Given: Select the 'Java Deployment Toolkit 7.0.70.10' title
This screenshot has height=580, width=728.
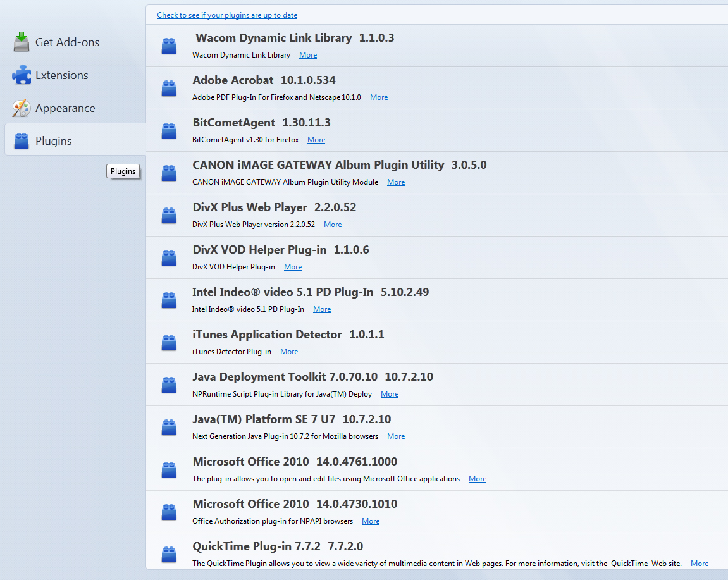Looking at the screenshot, I should point(285,376).
